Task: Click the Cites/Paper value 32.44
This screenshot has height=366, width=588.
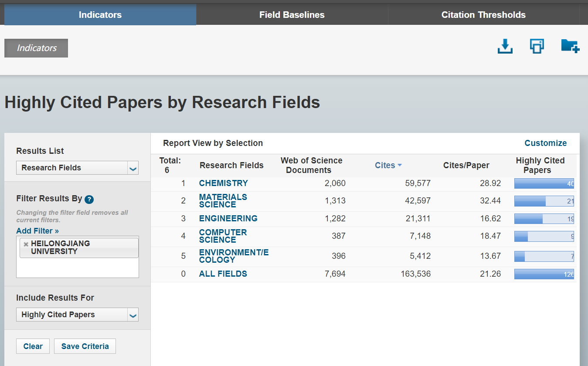Action: point(490,201)
